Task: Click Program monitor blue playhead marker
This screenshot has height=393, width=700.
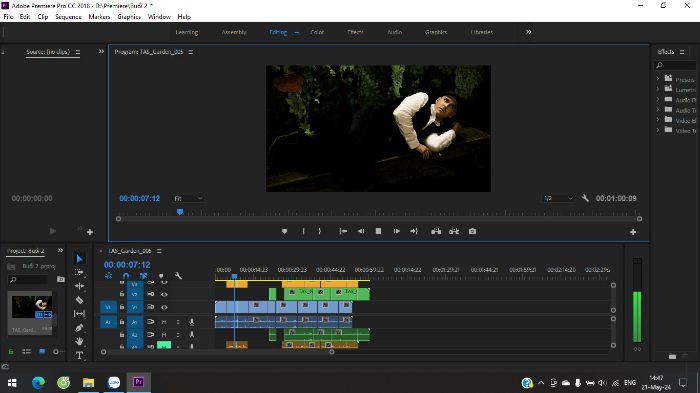Action: point(180,212)
